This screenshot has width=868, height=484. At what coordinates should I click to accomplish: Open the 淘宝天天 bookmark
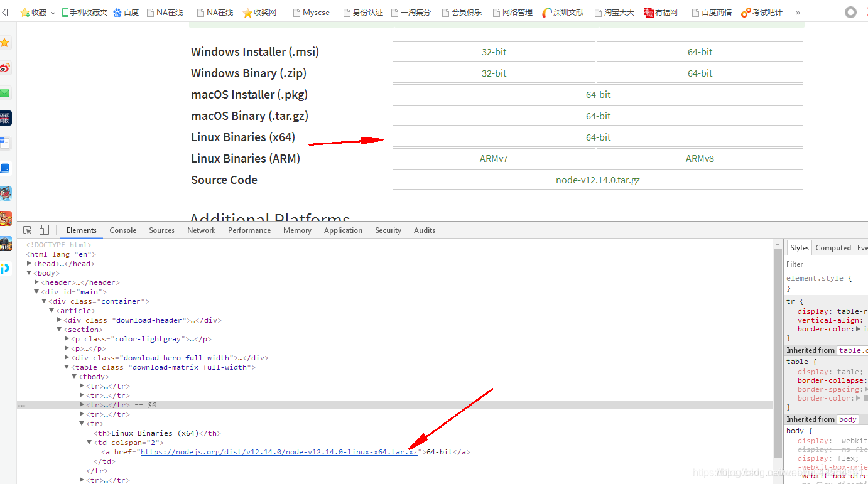pyautogui.click(x=614, y=13)
